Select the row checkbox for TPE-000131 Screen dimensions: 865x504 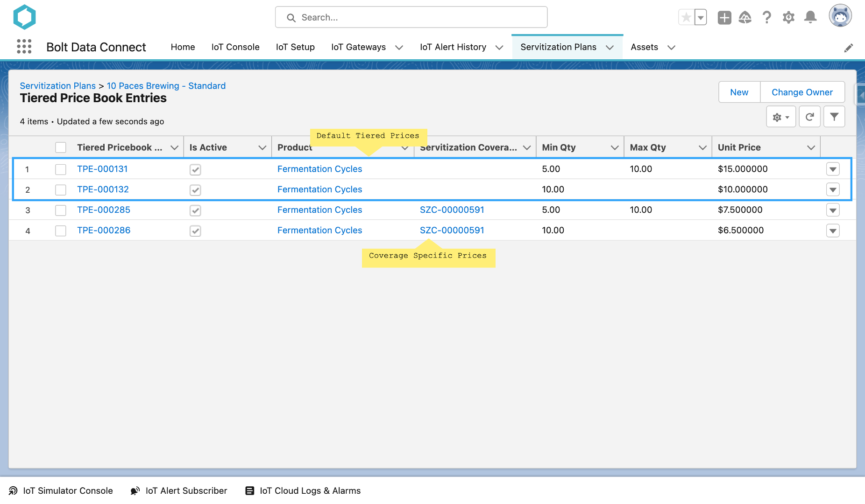point(61,169)
